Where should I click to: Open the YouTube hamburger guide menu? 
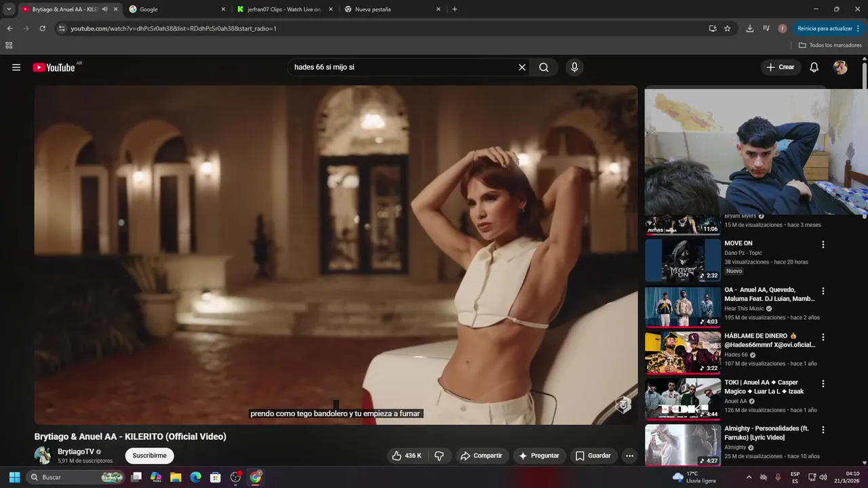coord(16,67)
